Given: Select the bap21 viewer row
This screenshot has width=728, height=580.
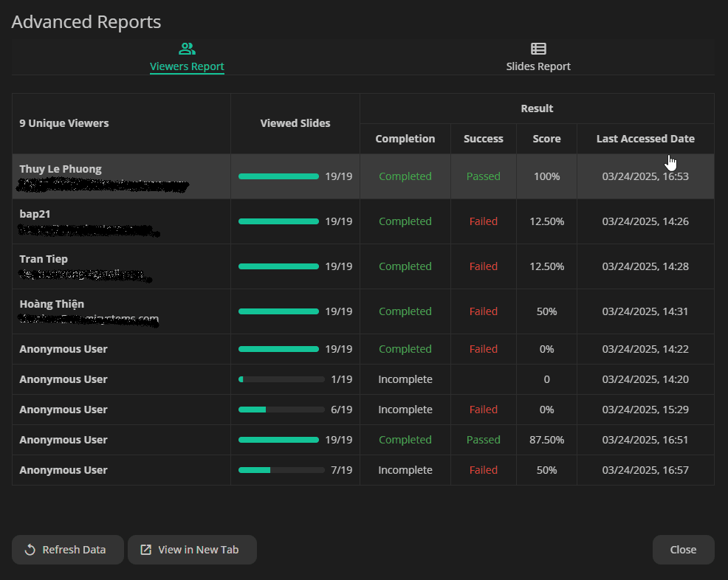Looking at the screenshot, I should tap(363, 221).
